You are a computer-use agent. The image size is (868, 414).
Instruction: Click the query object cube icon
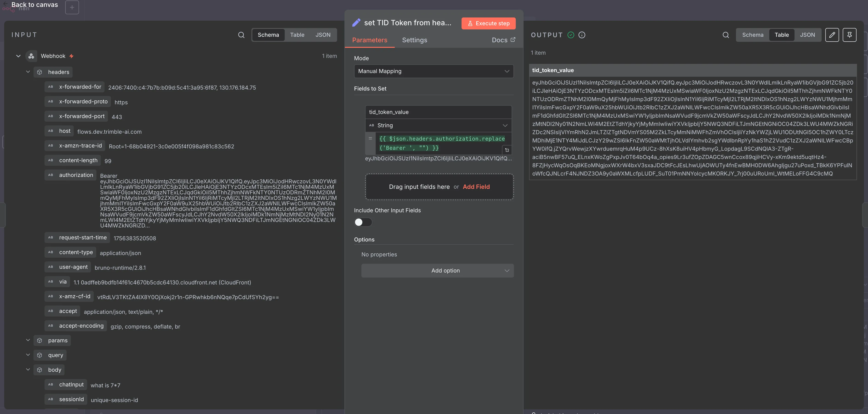click(39, 355)
